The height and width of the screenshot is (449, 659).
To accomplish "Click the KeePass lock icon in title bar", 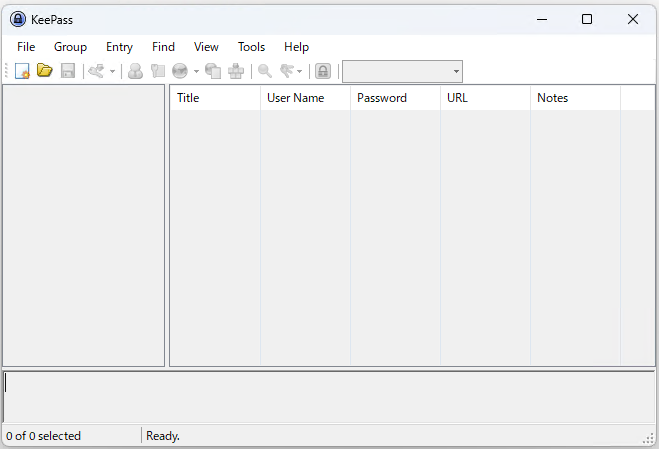I will [x=18, y=19].
